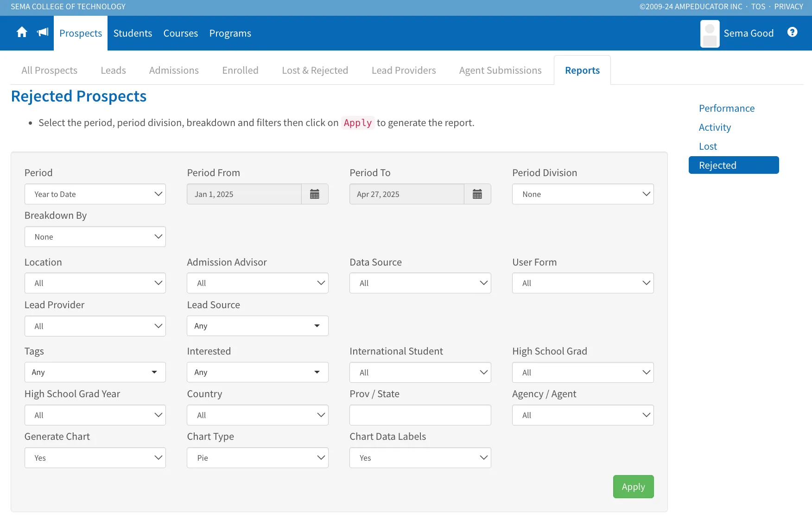The image size is (812, 520).
Task: Click the Period To date field
Action: [x=407, y=194]
